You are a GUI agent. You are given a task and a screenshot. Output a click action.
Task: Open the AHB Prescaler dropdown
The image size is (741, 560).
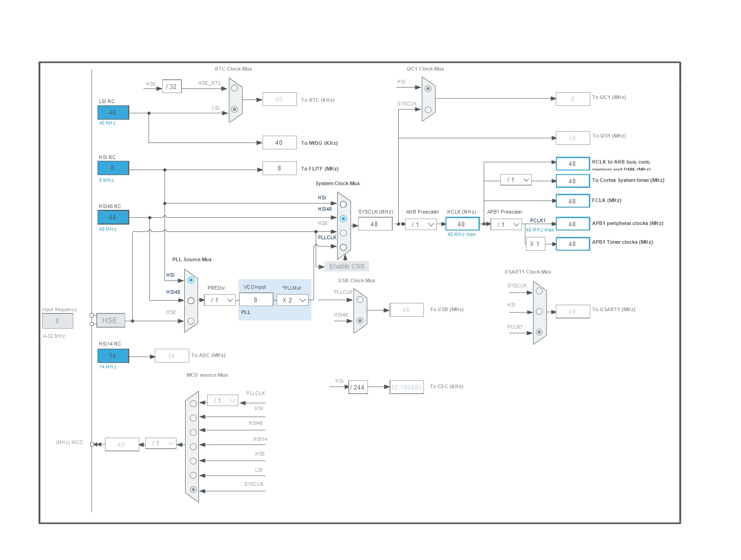tap(421, 225)
